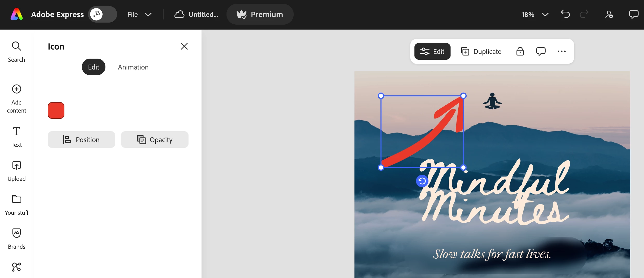Open the 18% zoom level dropdown
The width and height of the screenshot is (644, 278).
point(535,14)
